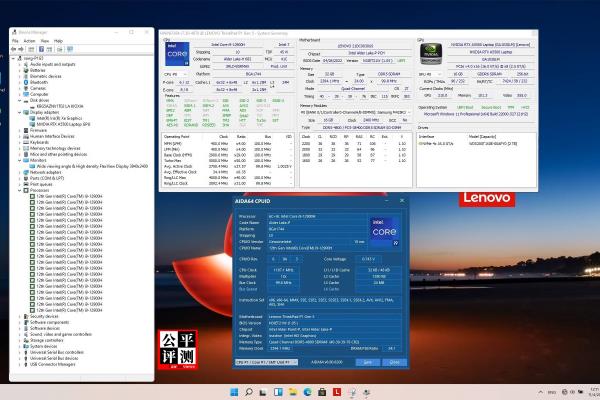
Task: Expand Universal Serial Bus controllers node
Action: (20, 352)
